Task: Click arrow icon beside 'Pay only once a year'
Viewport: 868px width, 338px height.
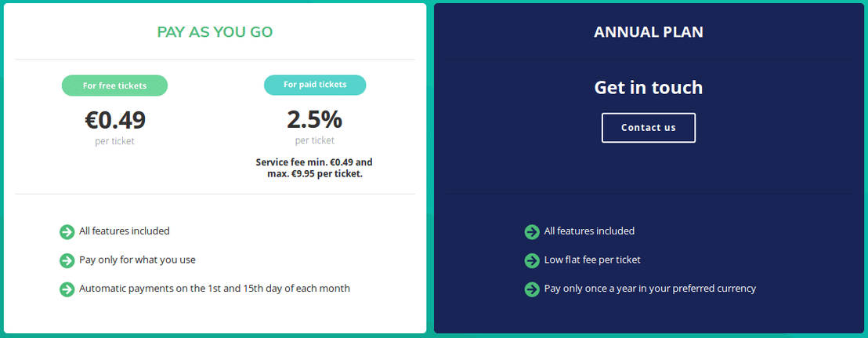Action: [x=533, y=289]
